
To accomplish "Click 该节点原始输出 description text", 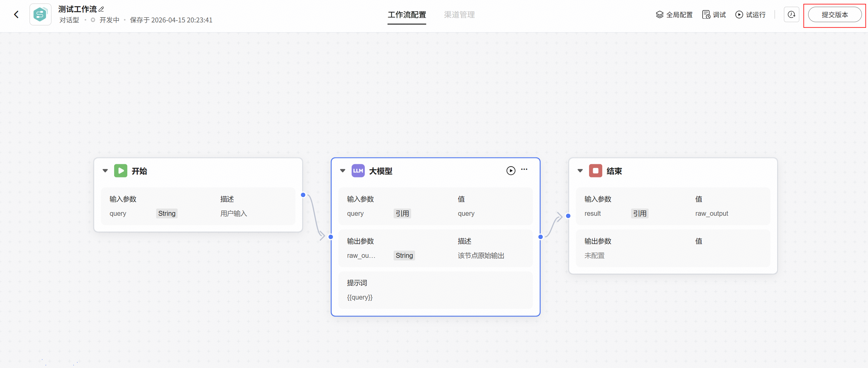I will click(x=481, y=255).
